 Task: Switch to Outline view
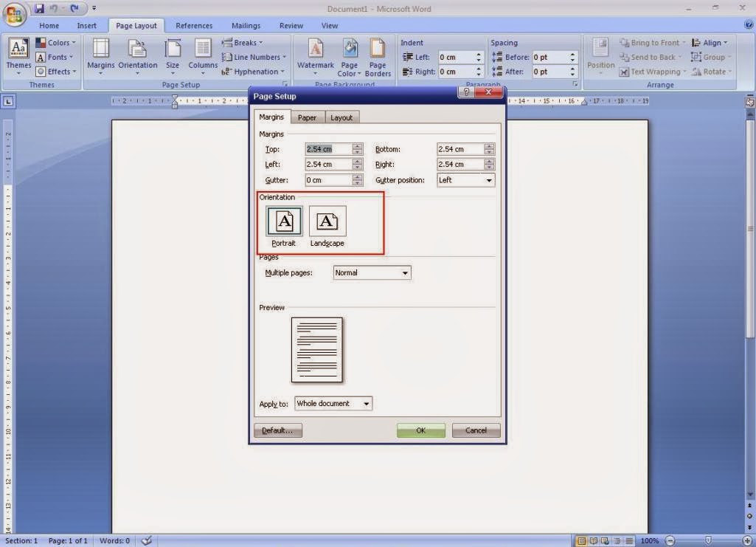(617, 541)
